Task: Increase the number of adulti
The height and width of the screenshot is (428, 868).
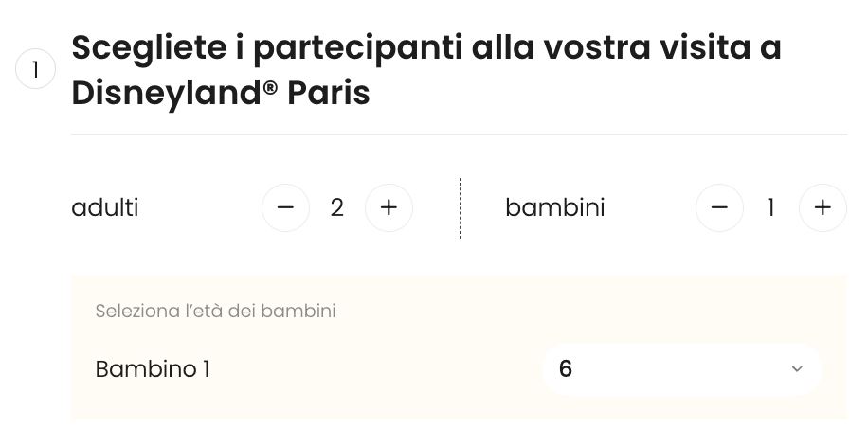Action: coord(389,207)
